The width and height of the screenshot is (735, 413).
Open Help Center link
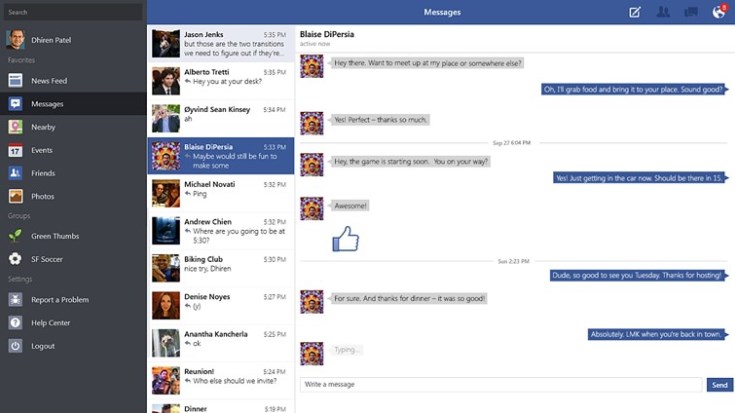pyautogui.click(x=51, y=323)
